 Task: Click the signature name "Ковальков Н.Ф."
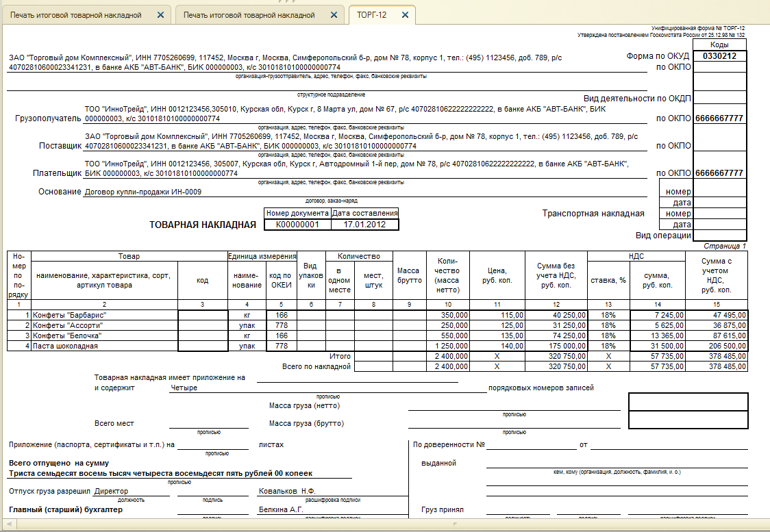pos(287,492)
